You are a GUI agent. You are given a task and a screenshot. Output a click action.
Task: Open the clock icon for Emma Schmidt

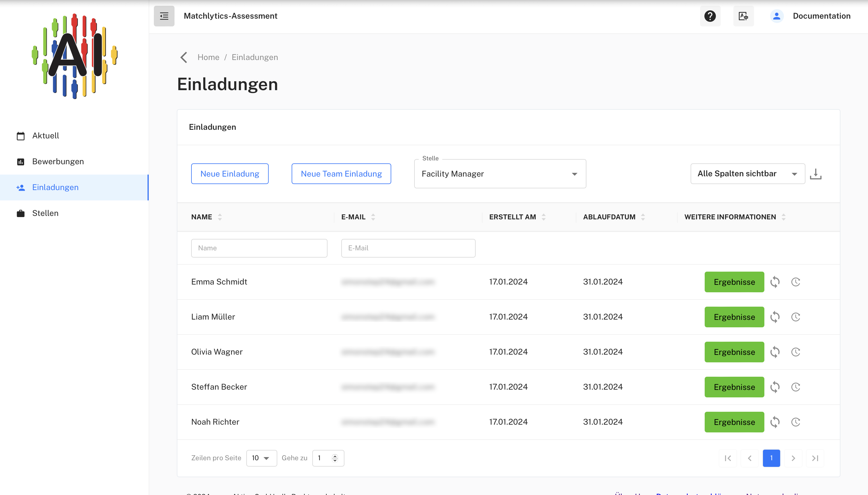pos(796,282)
